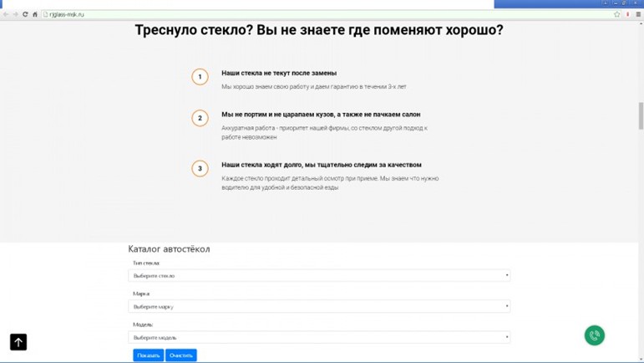Open the browser hamburger menu

[x=638, y=14]
